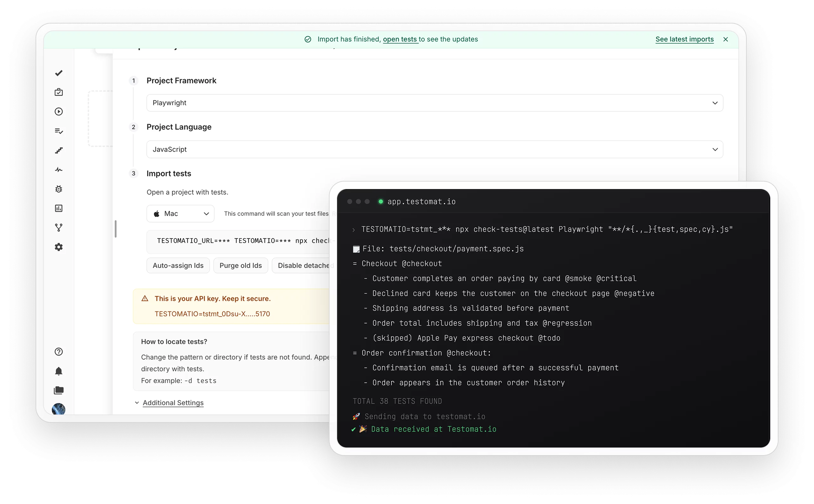Toggle the Auto-assign Ids option
Viewport: 814px width, 504px height.
pos(178,265)
